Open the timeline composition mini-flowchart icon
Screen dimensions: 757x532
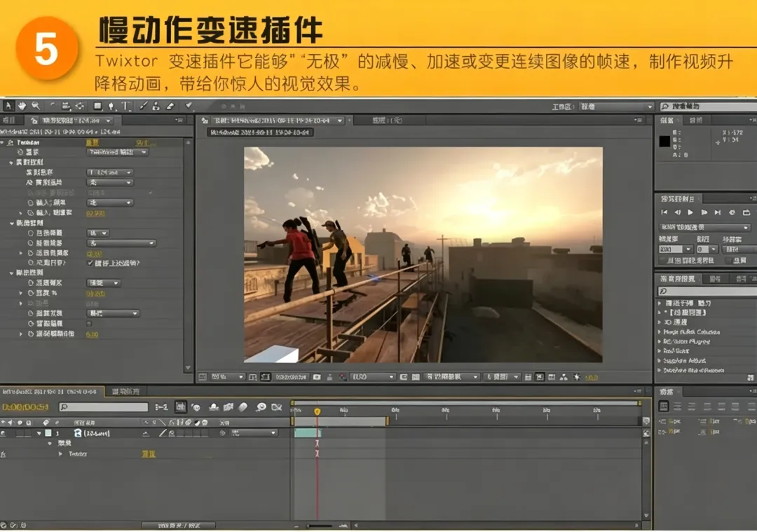(x=161, y=407)
